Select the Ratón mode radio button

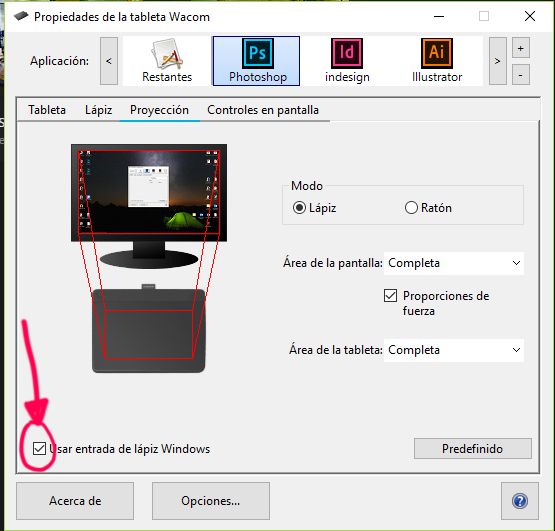411,208
